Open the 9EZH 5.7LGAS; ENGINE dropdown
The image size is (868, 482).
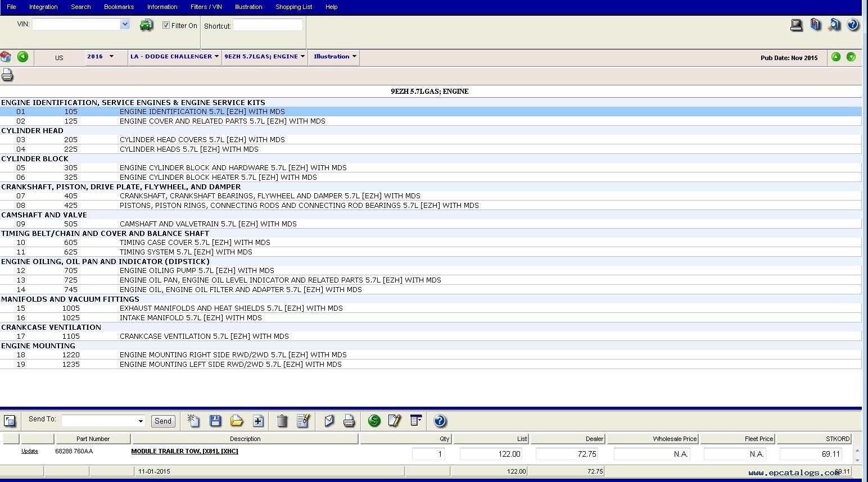pyautogui.click(x=264, y=57)
